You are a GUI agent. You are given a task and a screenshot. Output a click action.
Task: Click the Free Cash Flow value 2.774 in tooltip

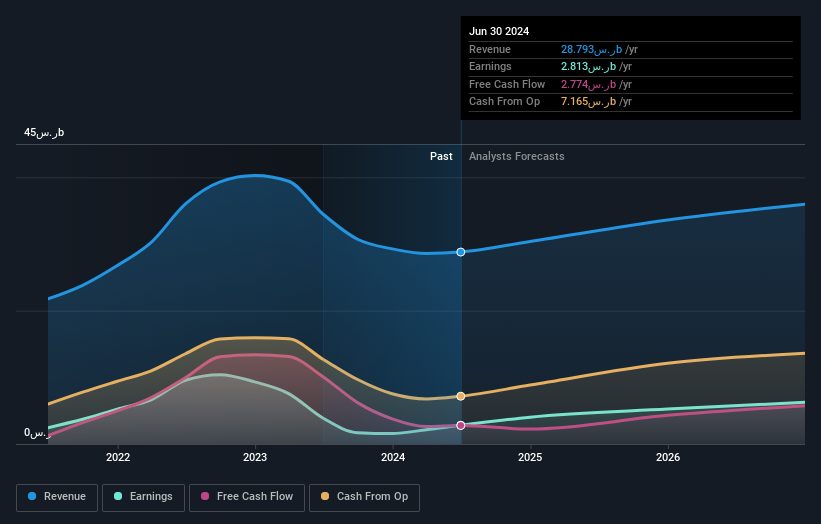tap(589, 84)
